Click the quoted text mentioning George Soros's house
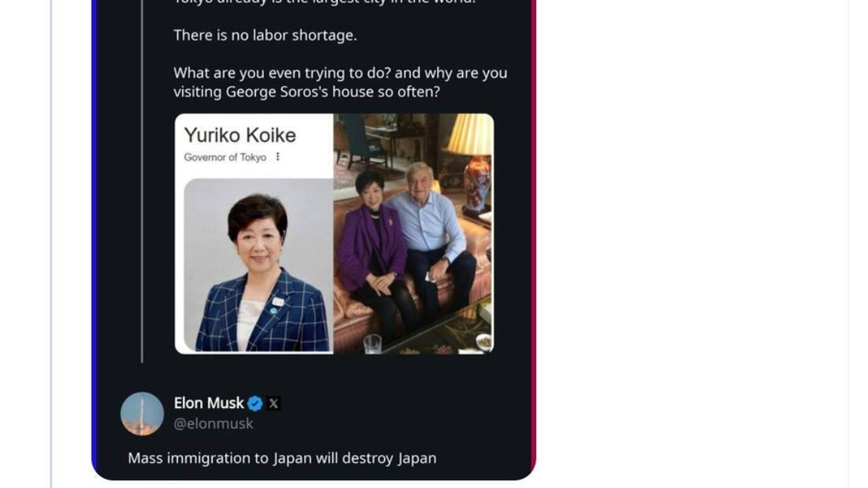Viewport: 868px width, 488px height. [340, 82]
